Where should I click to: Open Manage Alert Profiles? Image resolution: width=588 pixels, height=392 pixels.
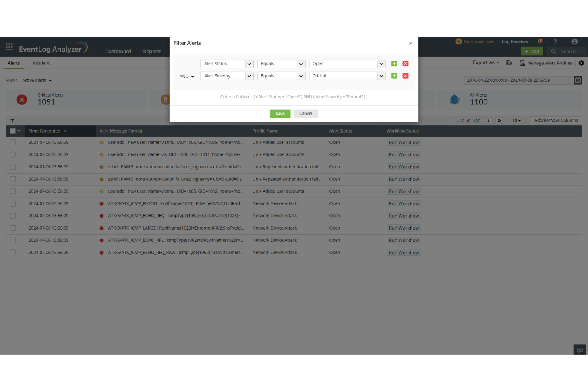point(549,63)
